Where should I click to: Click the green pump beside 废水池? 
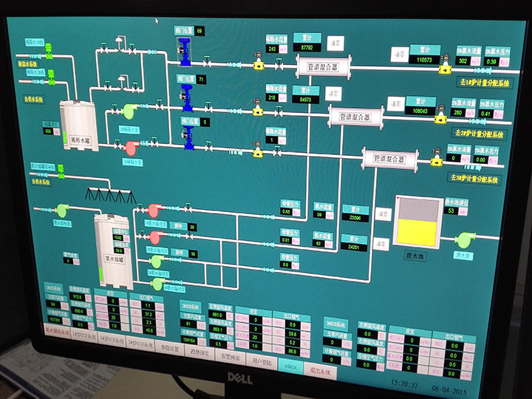pos(465,239)
